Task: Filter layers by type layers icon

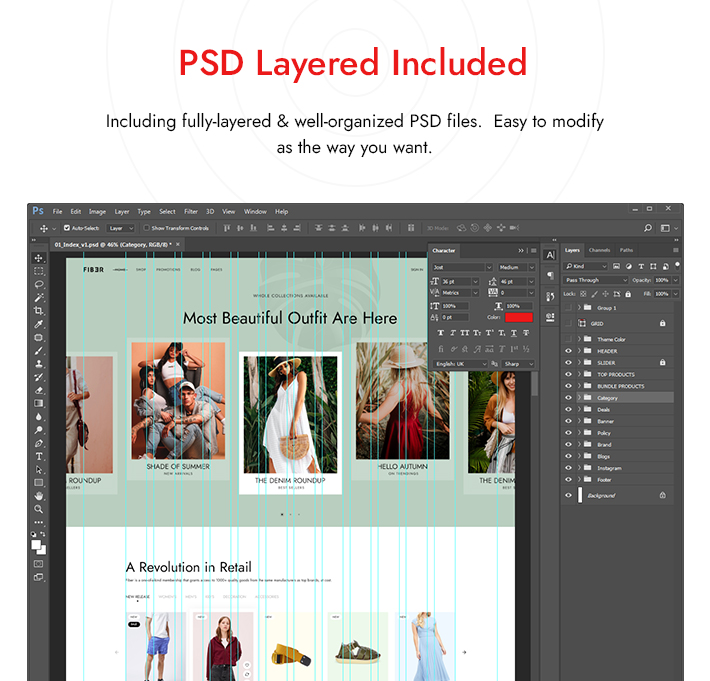Action: coord(641,266)
